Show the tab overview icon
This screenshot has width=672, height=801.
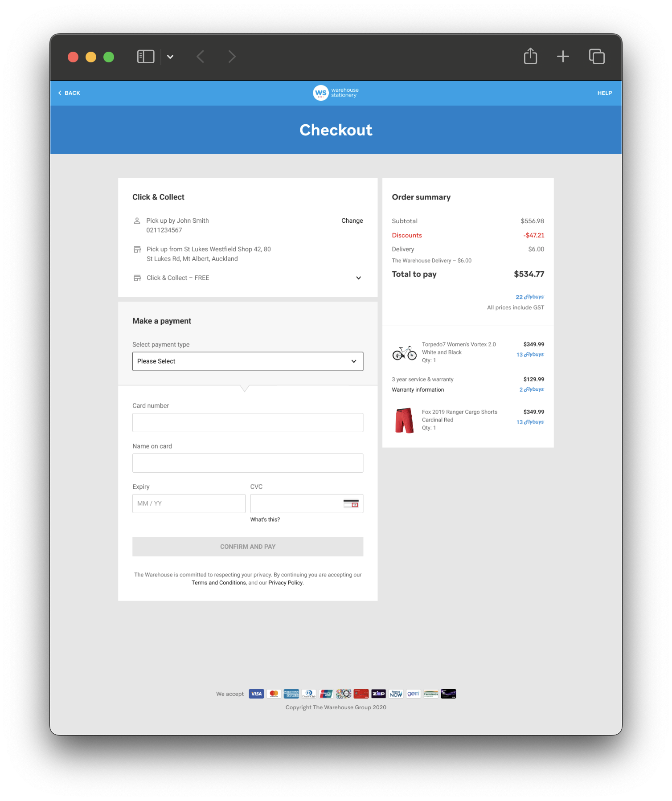point(597,57)
